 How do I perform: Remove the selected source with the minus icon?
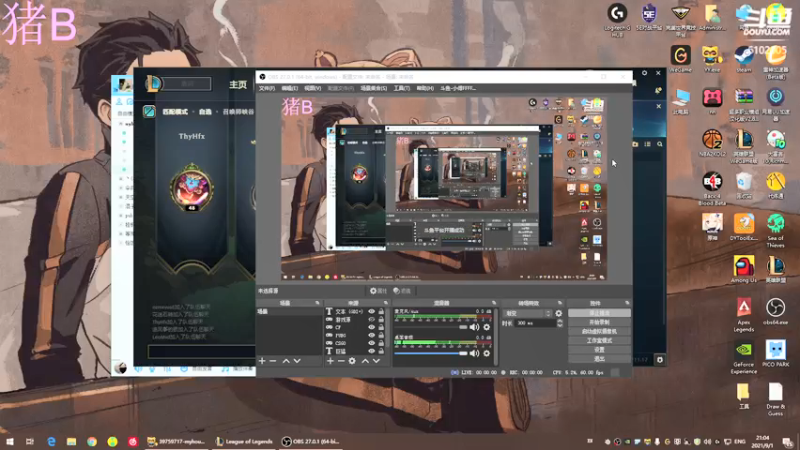(x=341, y=361)
